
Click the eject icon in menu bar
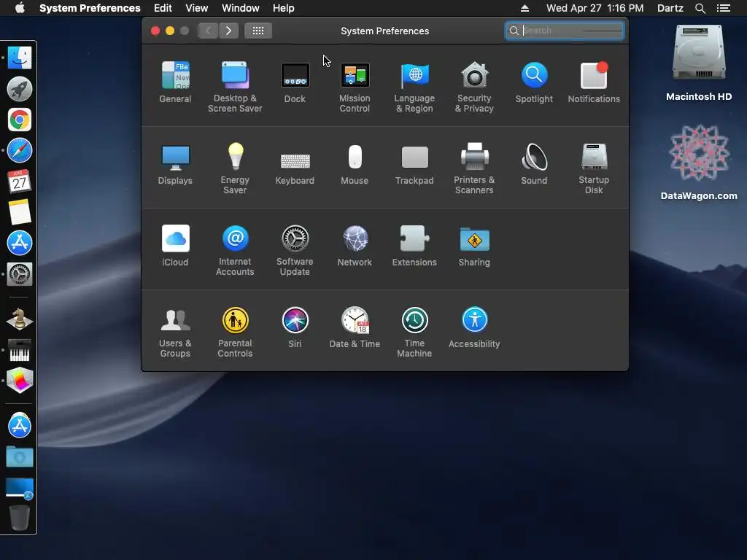[525, 8]
